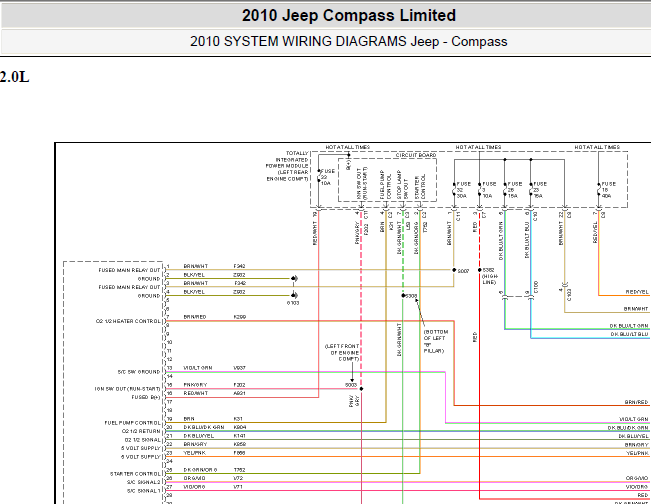Click the S003 splice label

point(351,385)
